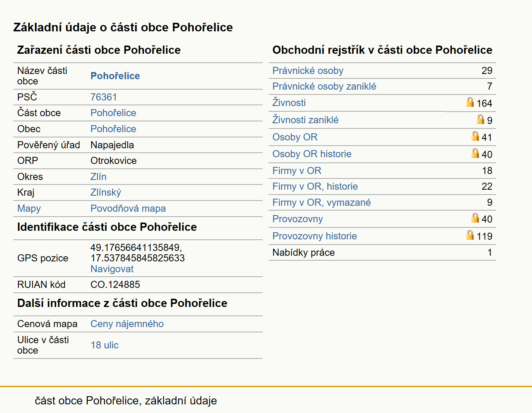Click the lock icon in Provozovny row
Image resolution: width=532 pixels, height=413 pixels.
(x=475, y=218)
